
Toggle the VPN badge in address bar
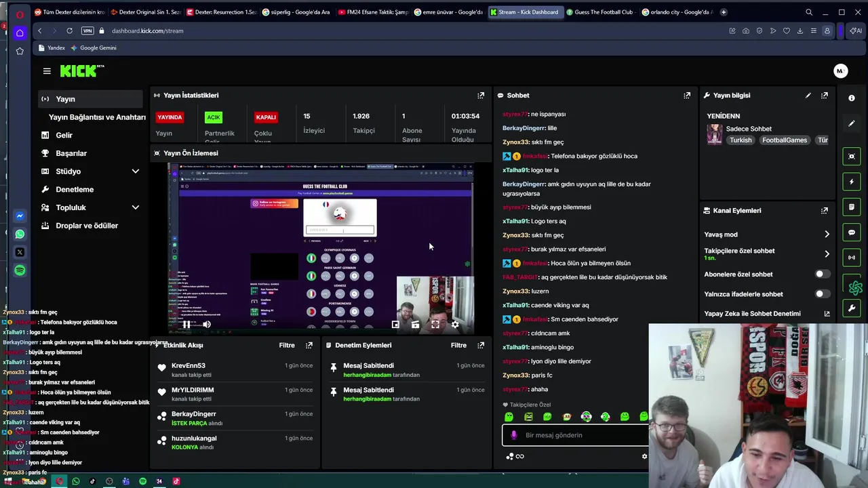tap(87, 30)
